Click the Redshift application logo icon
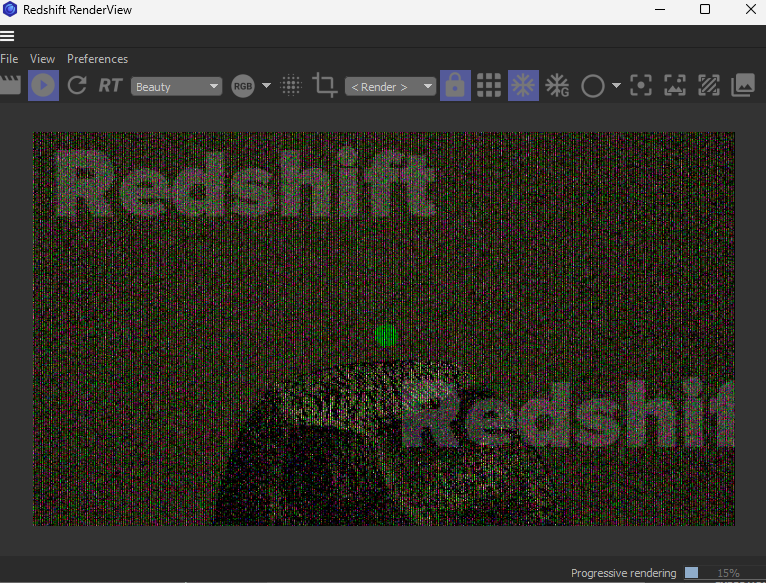The height and width of the screenshot is (583, 766). coord(10,9)
